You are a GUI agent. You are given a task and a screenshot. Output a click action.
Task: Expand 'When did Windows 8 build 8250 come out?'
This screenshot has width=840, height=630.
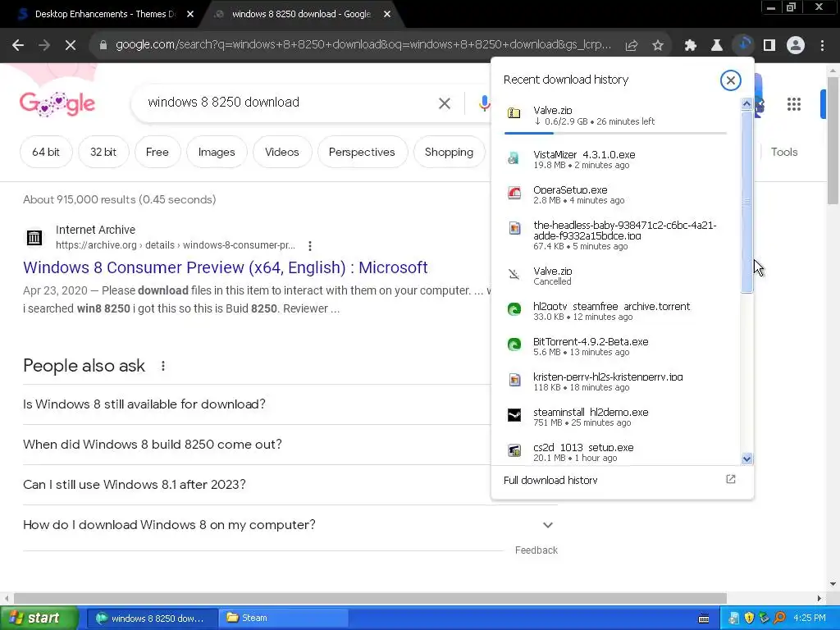pos(257,445)
